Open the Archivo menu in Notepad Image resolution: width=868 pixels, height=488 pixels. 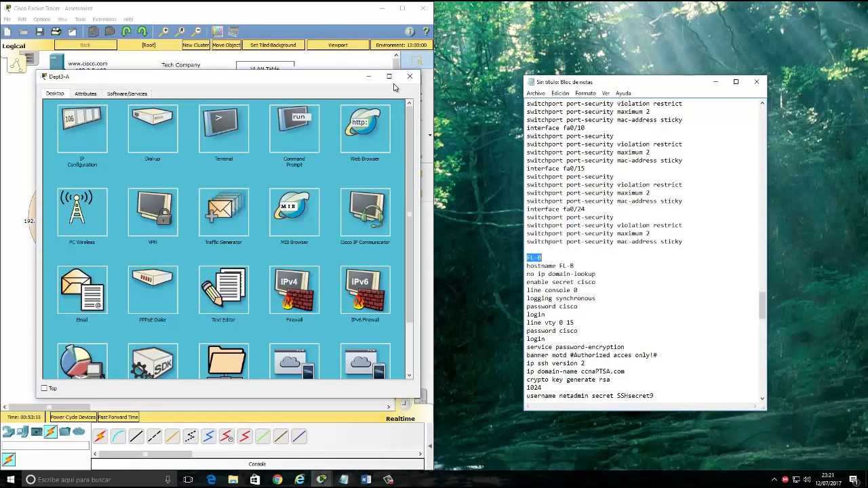click(x=536, y=93)
